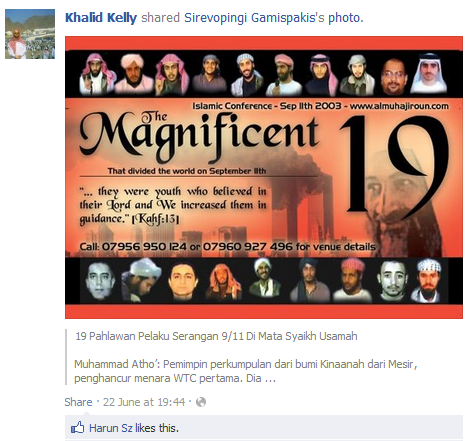Open Khalid Kelly's profile picture
This screenshot has height=441, width=471.
(30, 34)
